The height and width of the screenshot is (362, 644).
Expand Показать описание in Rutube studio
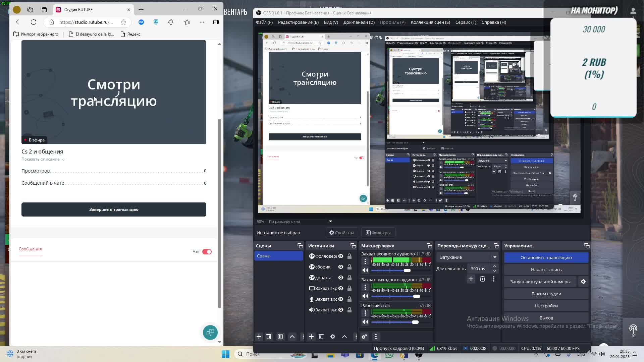(43, 159)
